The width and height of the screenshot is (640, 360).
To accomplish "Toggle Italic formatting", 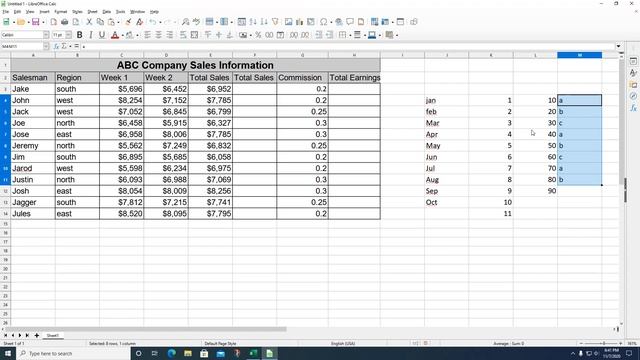I will coord(91,35).
